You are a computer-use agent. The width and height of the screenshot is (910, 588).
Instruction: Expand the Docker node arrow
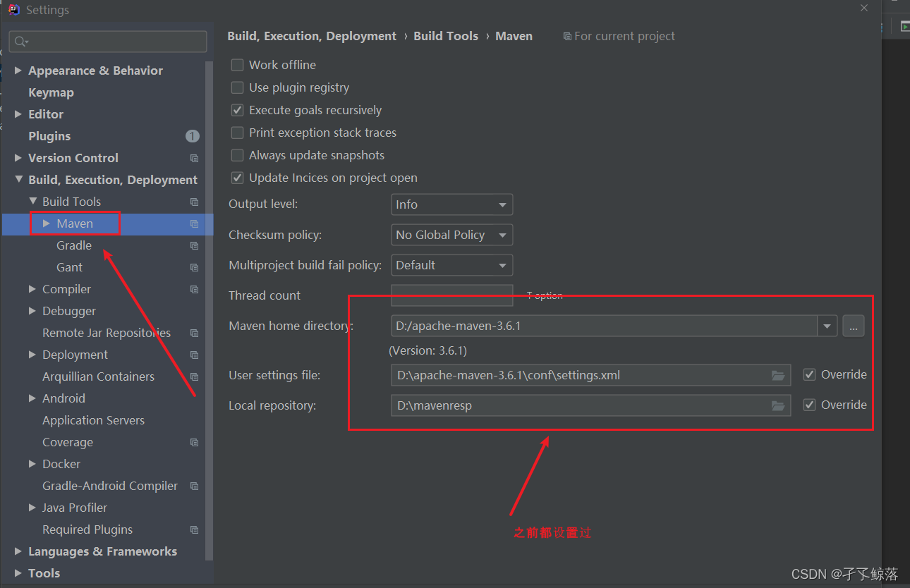point(32,464)
